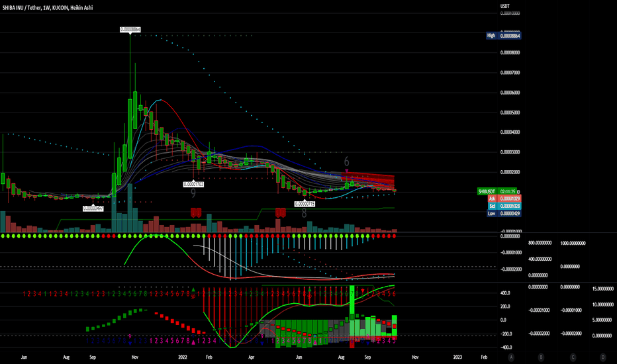Click the 0.00001703 price callout
The image size is (617, 364).
click(193, 184)
